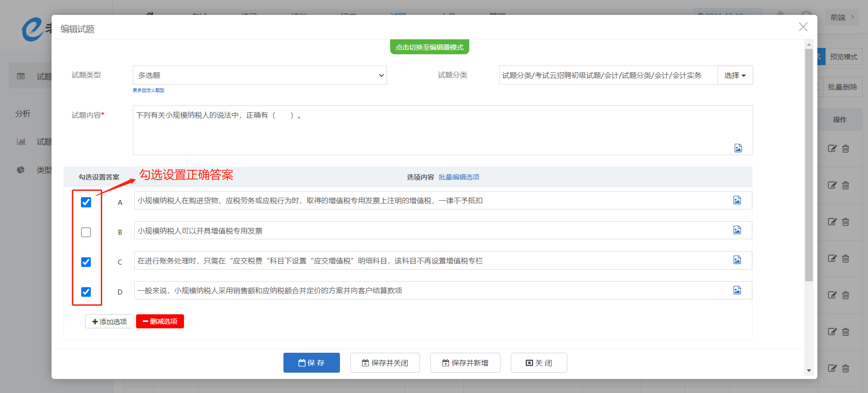868x393 pixels.
Task: Click image insert icon in question content box
Action: click(x=738, y=148)
